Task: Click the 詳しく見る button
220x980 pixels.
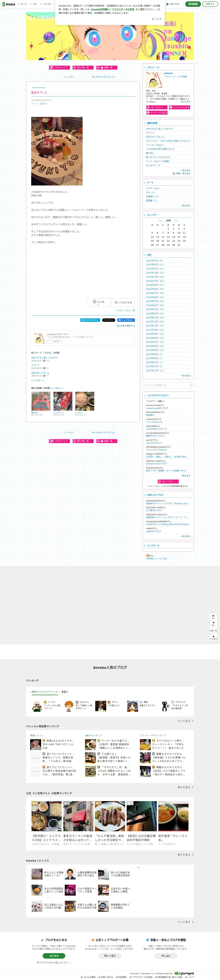Action: [110, 956]
